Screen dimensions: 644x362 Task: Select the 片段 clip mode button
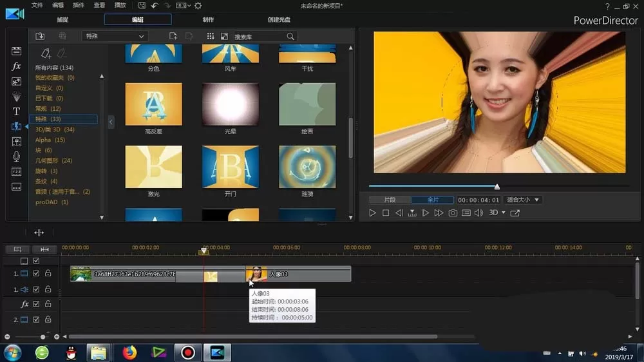(390, 200)
